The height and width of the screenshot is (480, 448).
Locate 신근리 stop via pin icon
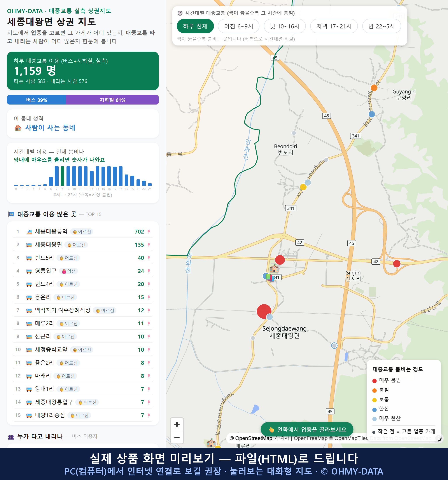[149, 337]
